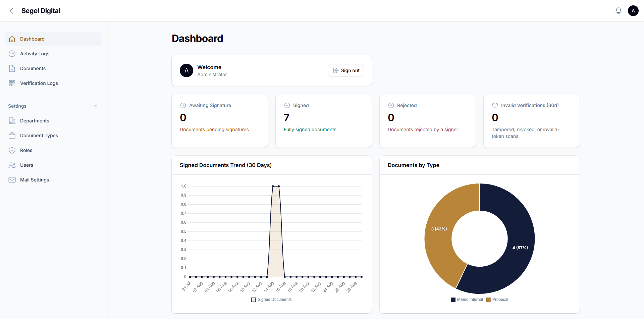This screenshot has width=644, height=319.
Task: Click the Invalid Verifications (30d) card title
Action: click(x=530, y=105)
